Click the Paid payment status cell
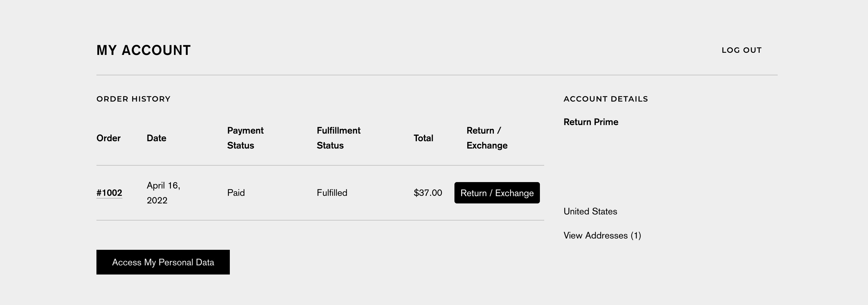This screenshot has height=305, width=868. click(x=236, y=193)
